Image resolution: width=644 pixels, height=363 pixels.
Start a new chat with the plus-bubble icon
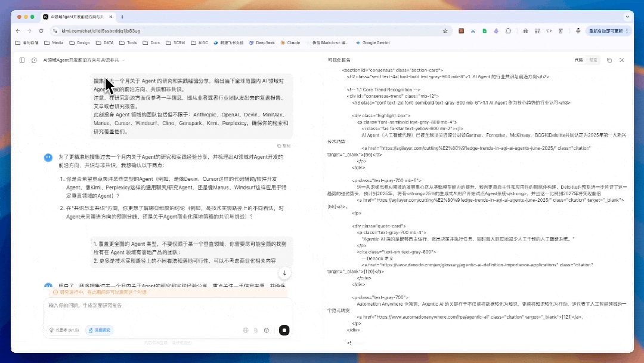pos(34,60)
